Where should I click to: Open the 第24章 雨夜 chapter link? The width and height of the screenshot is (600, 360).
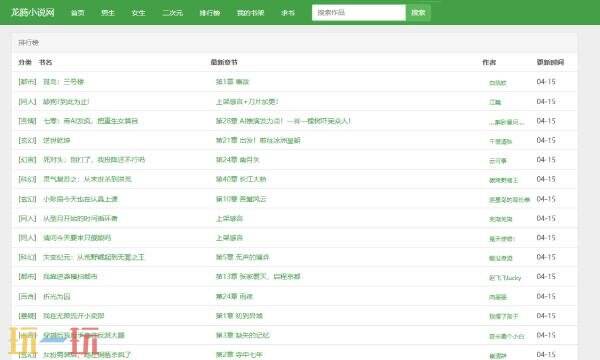click(234, 296)
